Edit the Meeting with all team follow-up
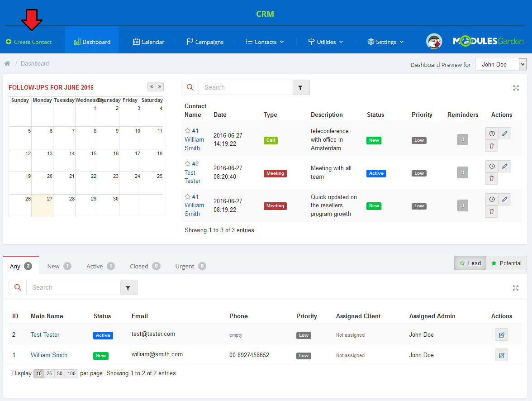 click(504, 166)
